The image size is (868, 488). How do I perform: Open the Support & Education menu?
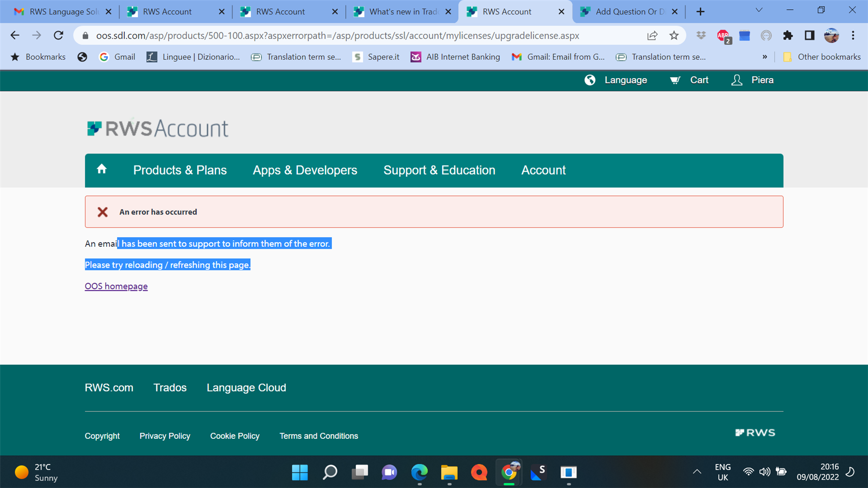point(439,170)
